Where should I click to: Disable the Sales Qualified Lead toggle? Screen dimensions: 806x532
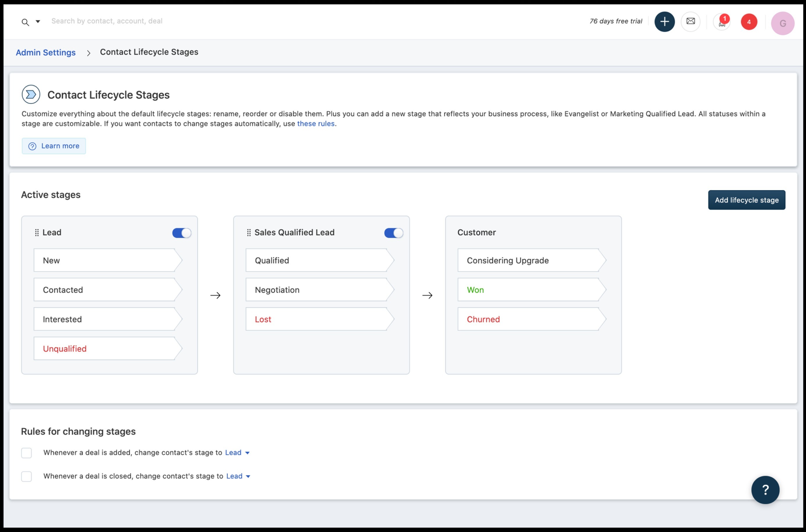coord(393,233)
